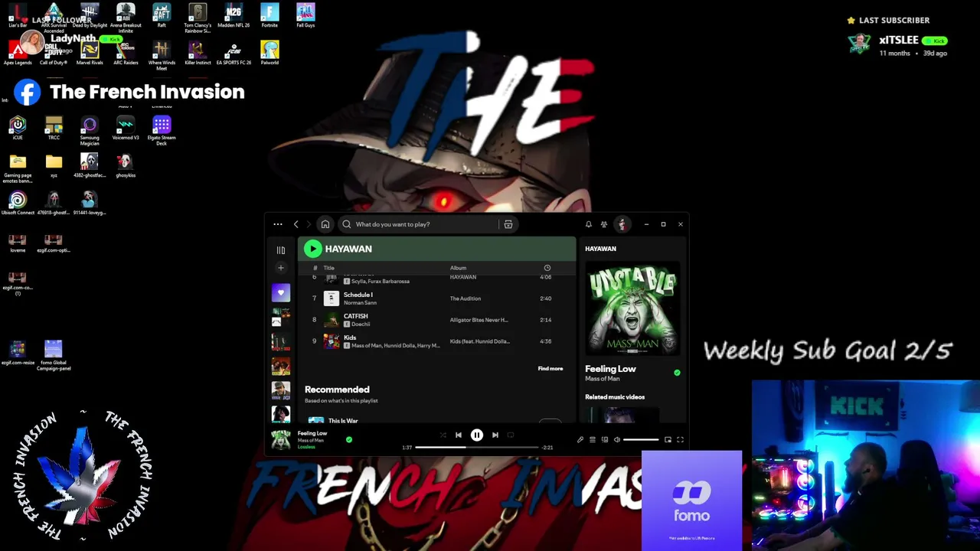This screenshot has height=551, width=980.
Task: Open Apex Legends desktop shortcut
Action: (18, 54)
